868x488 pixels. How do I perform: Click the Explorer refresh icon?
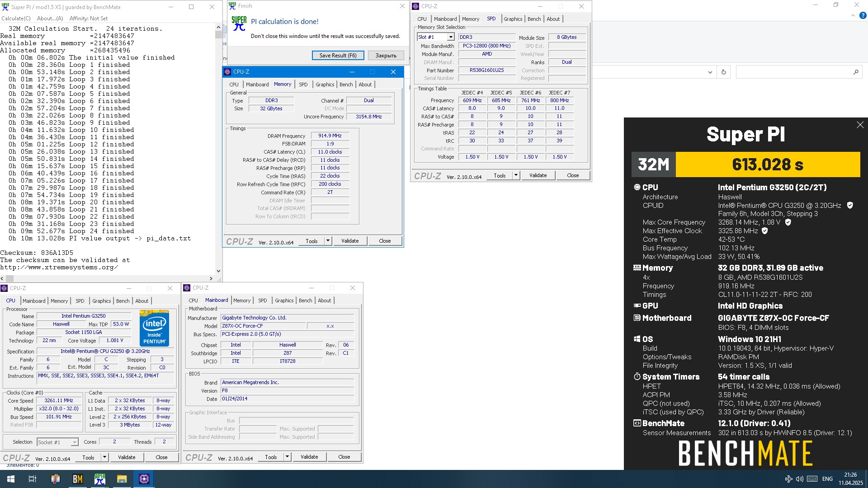click(723, 72)
